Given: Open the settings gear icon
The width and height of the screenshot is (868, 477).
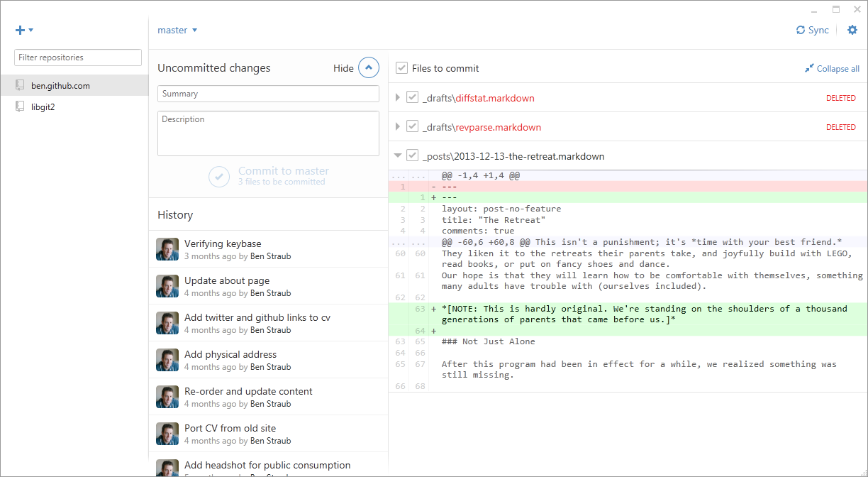Looking at the screenshot, I should (x=852, y=30).
